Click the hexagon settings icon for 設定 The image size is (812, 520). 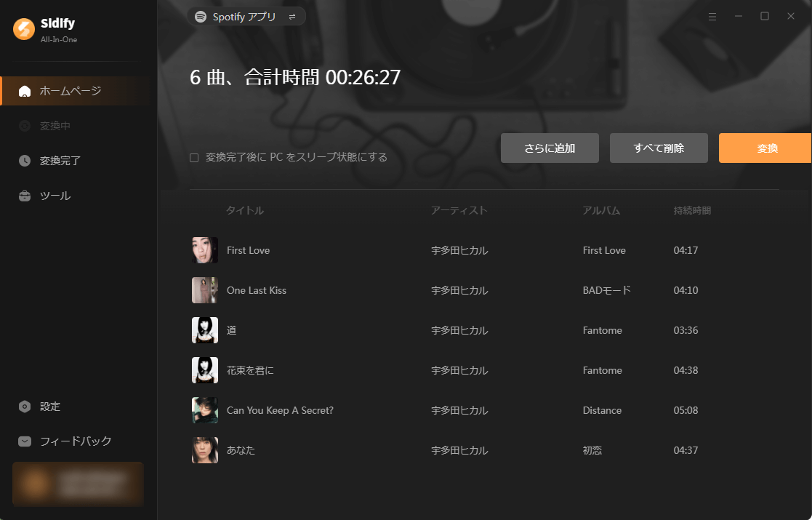click(24, 407)
